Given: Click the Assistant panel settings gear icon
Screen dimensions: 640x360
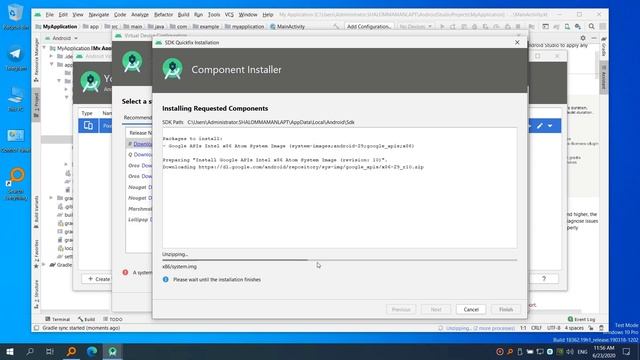Looking at the screenshot, I should [583, 38].
